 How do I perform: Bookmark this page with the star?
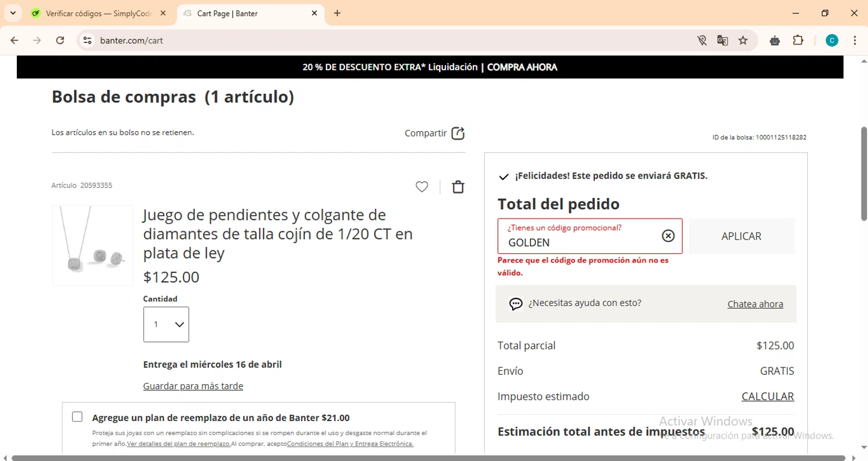(743, 40)
